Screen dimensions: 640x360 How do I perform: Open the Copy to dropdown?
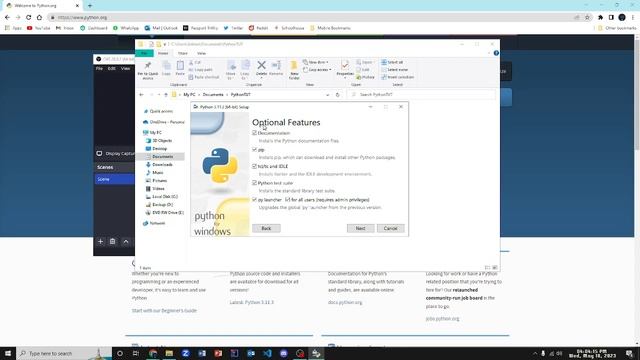coord(245,69)
